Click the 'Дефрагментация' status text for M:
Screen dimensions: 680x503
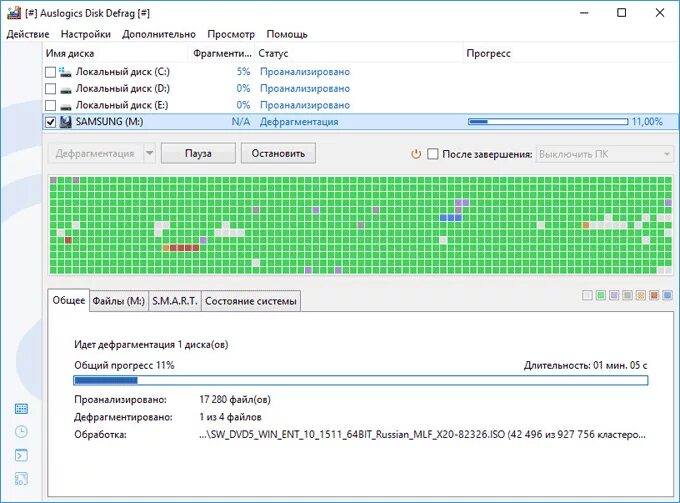pos(299,122)
